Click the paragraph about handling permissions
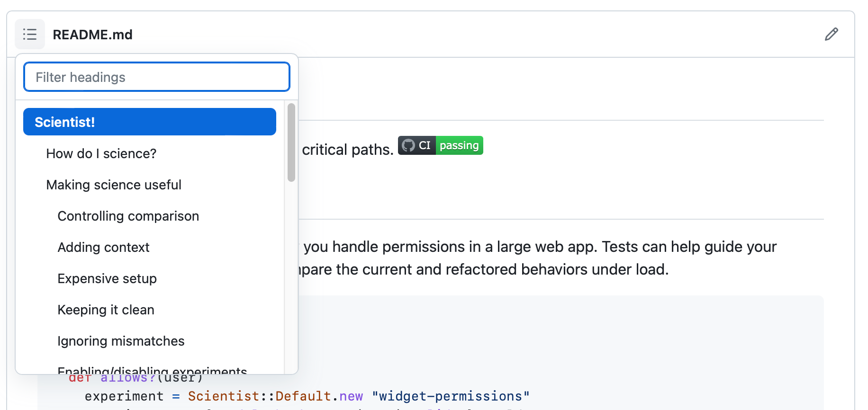 [540, 247]
